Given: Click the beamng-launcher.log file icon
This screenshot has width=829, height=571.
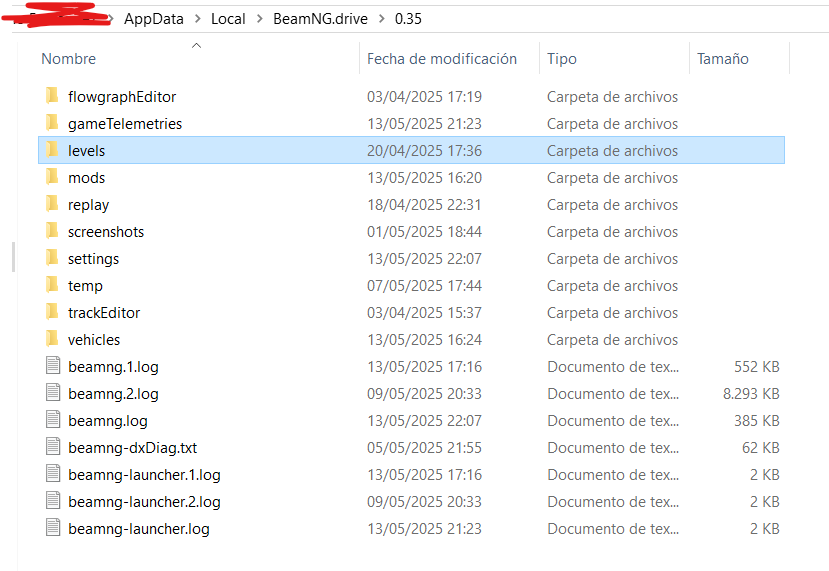Looking at the screenshot, I should [x=53, y=528].
